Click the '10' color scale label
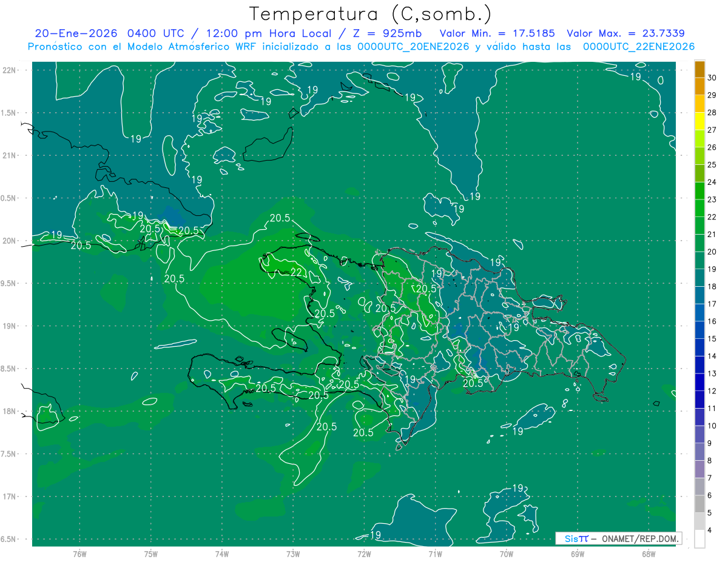Viewport: 728px width, 562px height. pos(712,426)
